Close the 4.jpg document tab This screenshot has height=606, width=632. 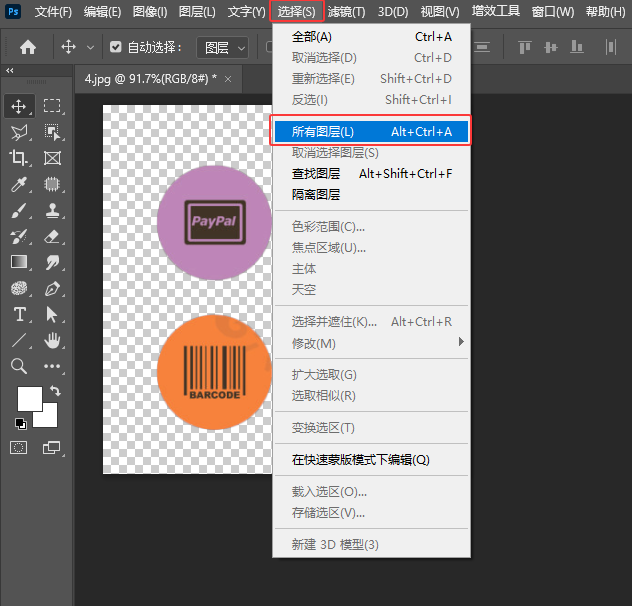point(228,78)
